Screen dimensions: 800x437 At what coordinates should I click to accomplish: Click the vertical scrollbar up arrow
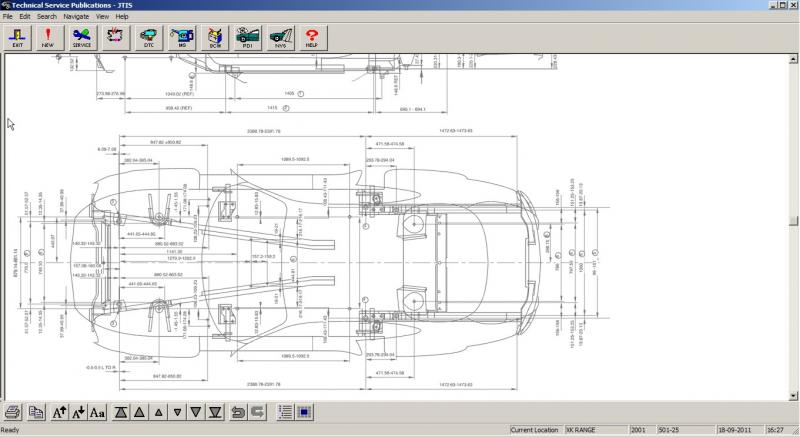tap(793, 59)
